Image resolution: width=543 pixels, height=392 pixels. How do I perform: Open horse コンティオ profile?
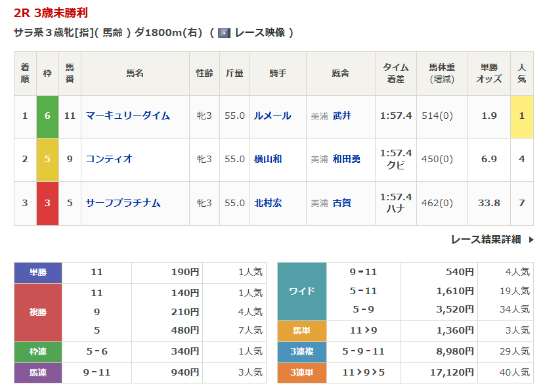tap(109, 159)
